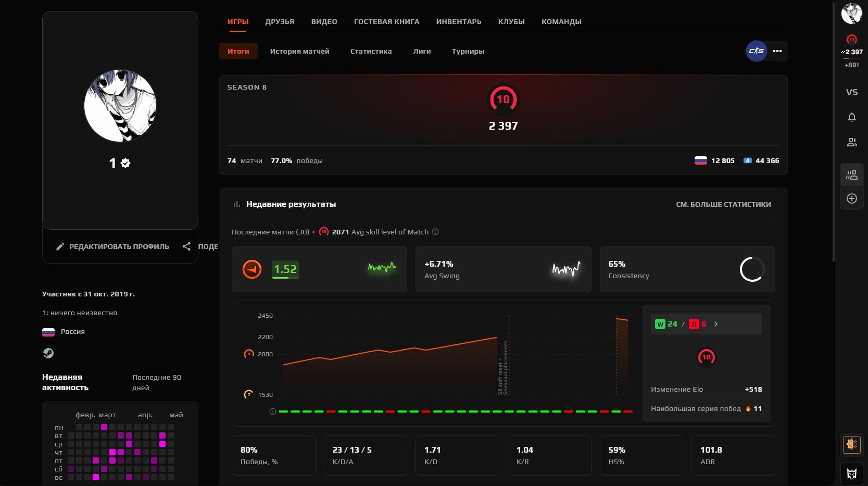This screenshot has width=868, height=486.
Task: Open the orange game icon near the sidebar bottom
Action: (852, 444)
